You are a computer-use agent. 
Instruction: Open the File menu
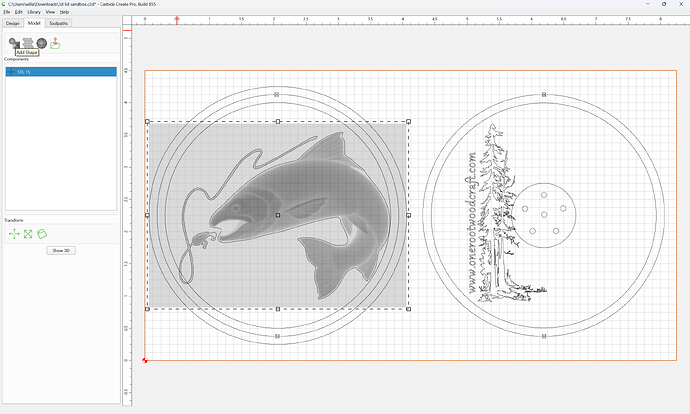(x=7, y=12)
